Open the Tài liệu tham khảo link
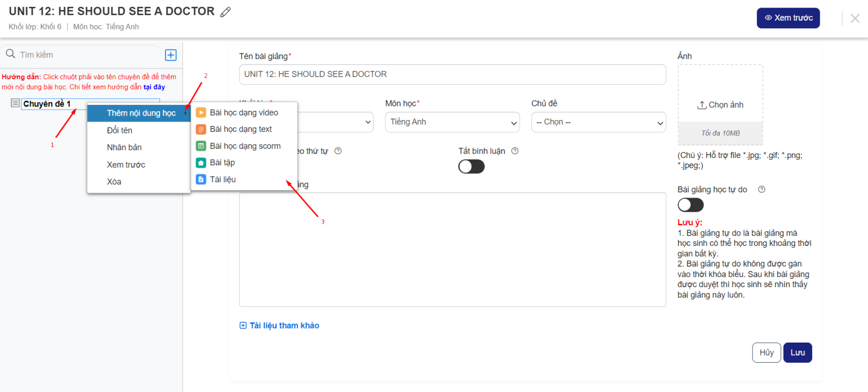The image size is (868, 392). tap(279, 325)
